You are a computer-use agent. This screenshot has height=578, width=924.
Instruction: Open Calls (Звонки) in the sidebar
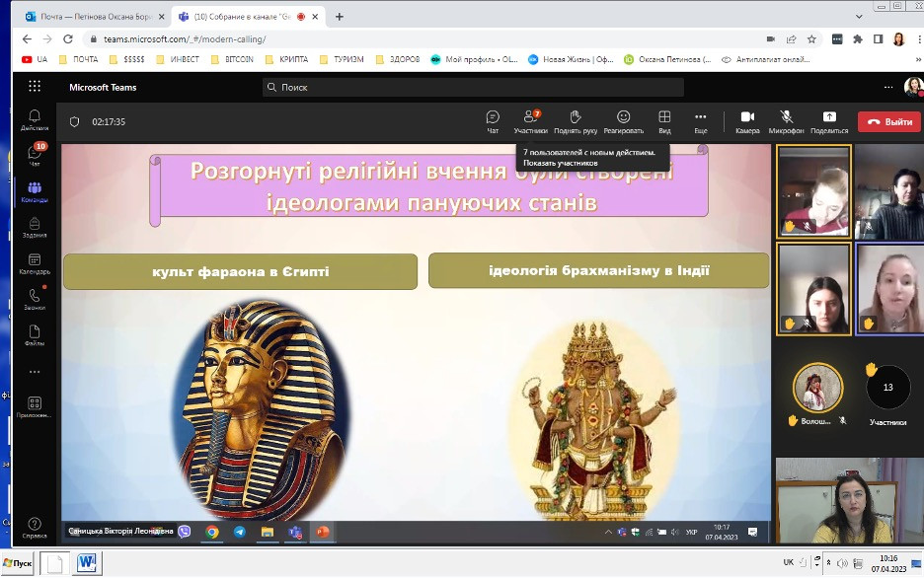pyautogui.click(x=35, y=299)
